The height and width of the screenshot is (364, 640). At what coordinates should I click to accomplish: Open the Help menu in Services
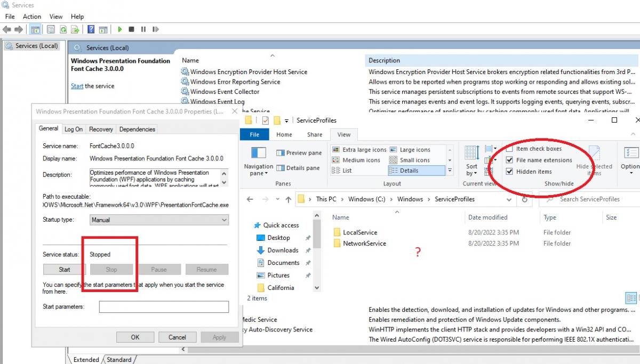tap(77, 17)
